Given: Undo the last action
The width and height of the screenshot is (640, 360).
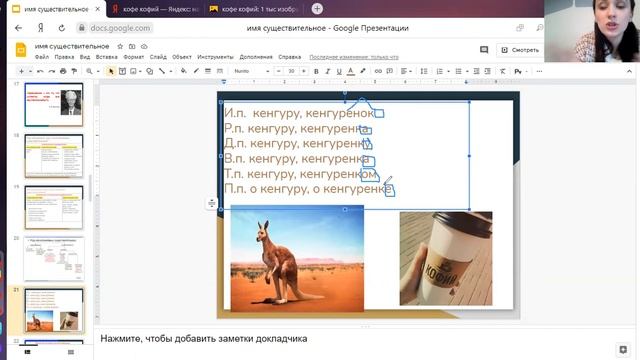Looking at the screenshot, I should [x=40, y=71].
